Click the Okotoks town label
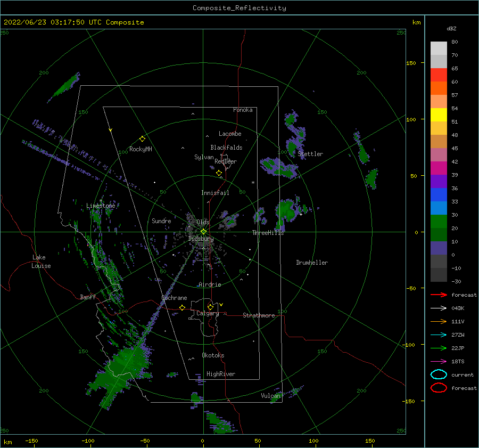Viewport: 479px width, 448px height. tap(213, 355)
